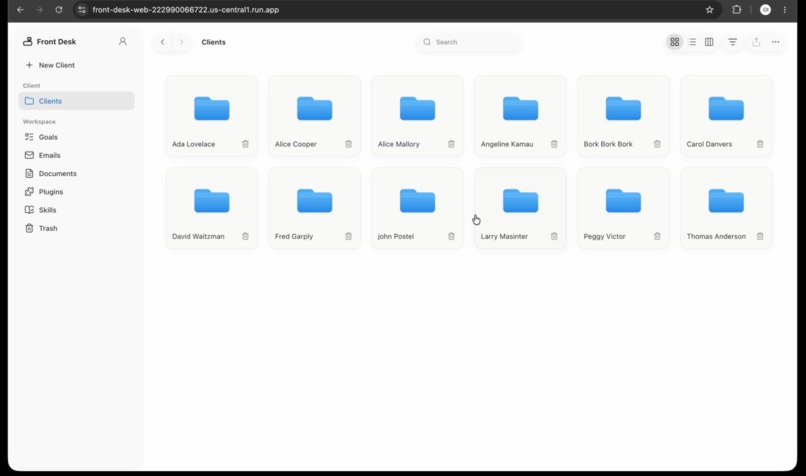Viewport: 806px width, 476px height.
Task: Delete the Alice Mallory client
Action: (451, 144)
